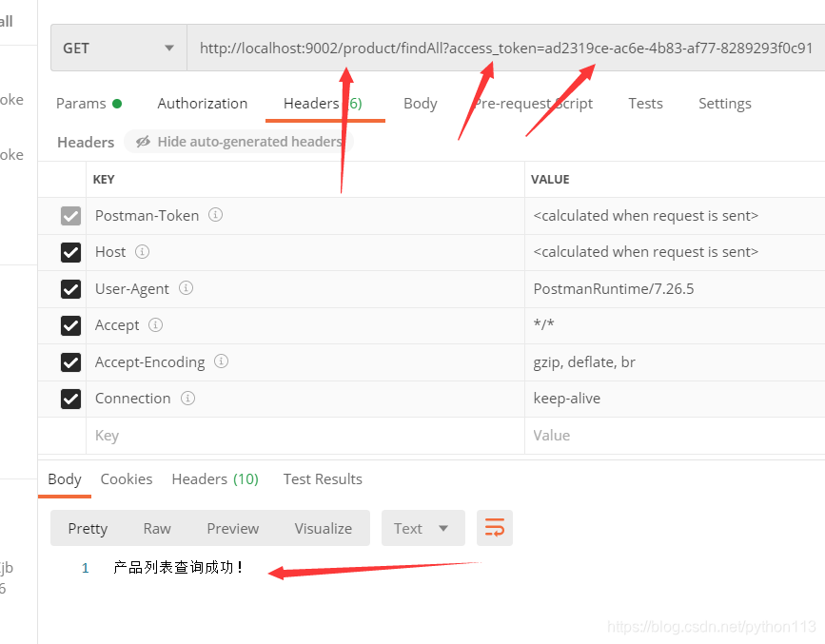
Task: Open the request Body tab
Action: pos(421,103)
